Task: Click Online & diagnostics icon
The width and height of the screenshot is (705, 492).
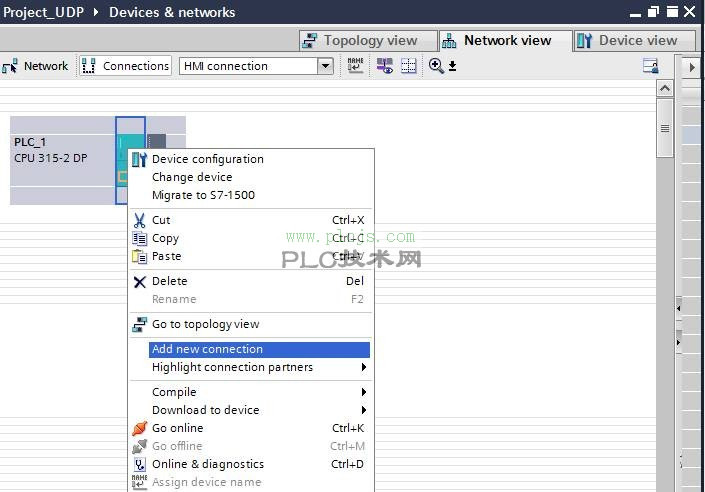Action: (140, 464)
